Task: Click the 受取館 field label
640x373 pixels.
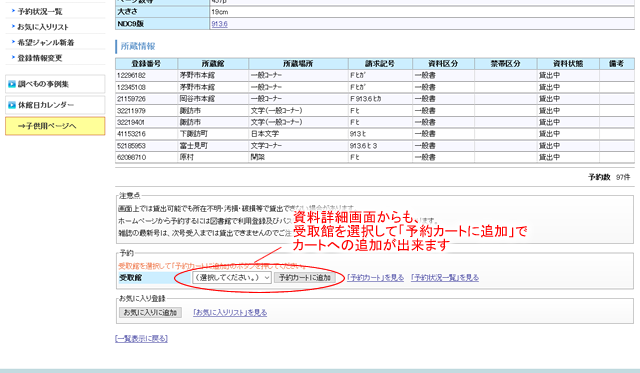Action: tap(131, 278)
